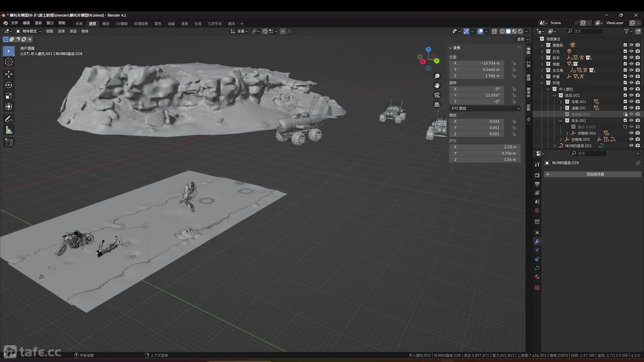
Task: Choose the Move tool
Action: (x=9, y=74)
